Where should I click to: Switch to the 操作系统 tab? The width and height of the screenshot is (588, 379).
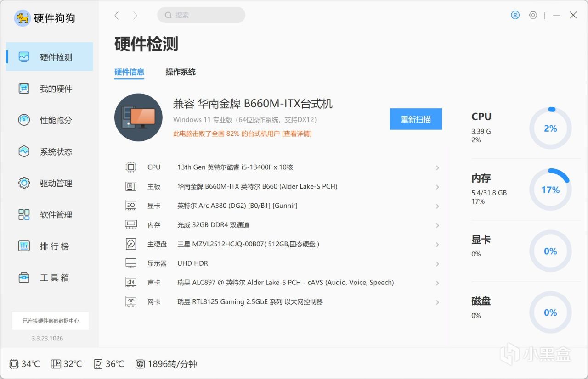(x=181, y=72)
